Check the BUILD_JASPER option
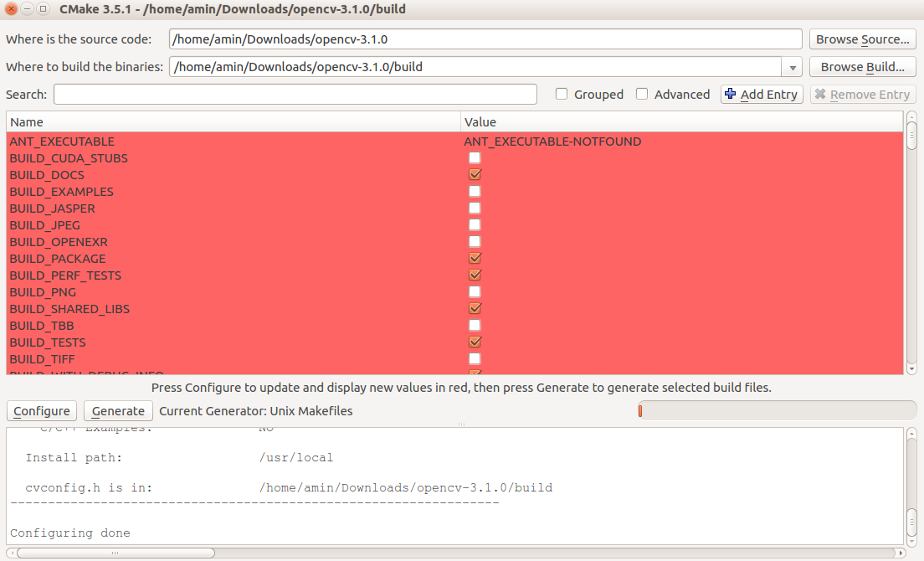 [x=475, y=208]
